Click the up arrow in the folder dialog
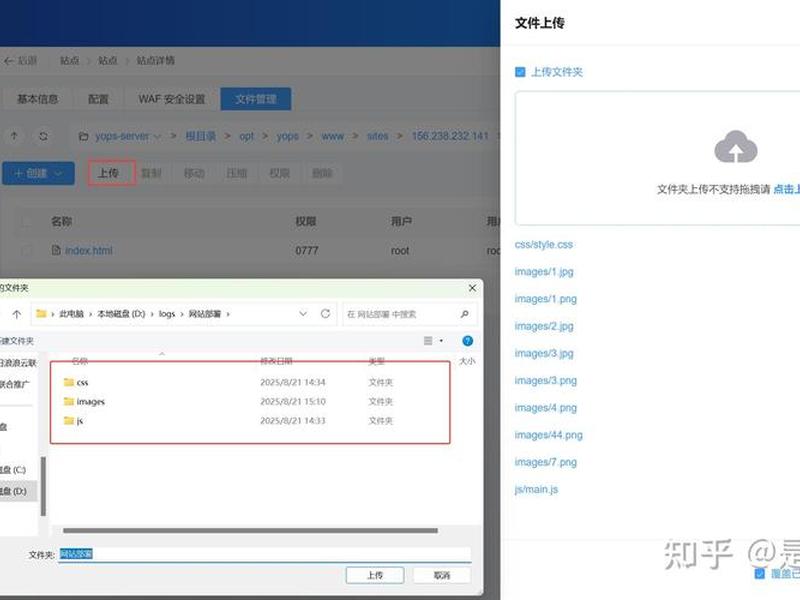Screen dimensions: 800x600 point(17,314)
